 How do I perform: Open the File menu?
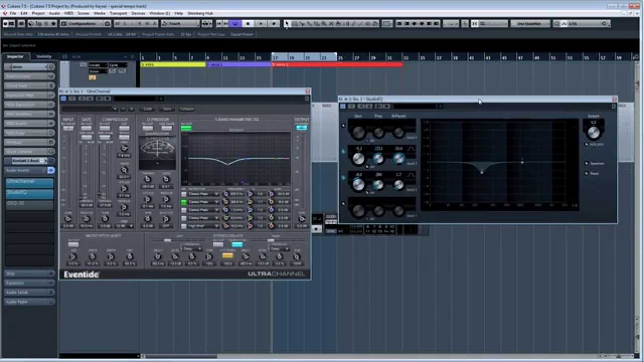[x=13, y=13]
